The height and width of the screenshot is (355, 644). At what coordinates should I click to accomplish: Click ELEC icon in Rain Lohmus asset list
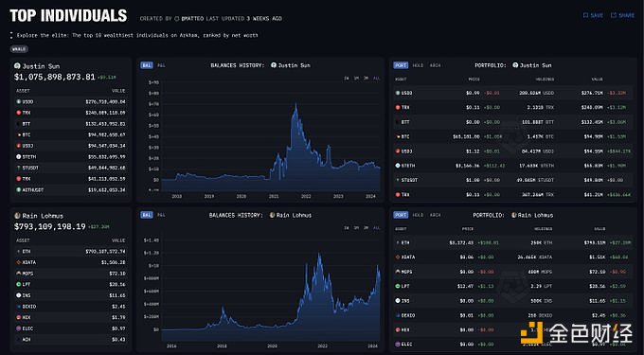click(19, 328)
